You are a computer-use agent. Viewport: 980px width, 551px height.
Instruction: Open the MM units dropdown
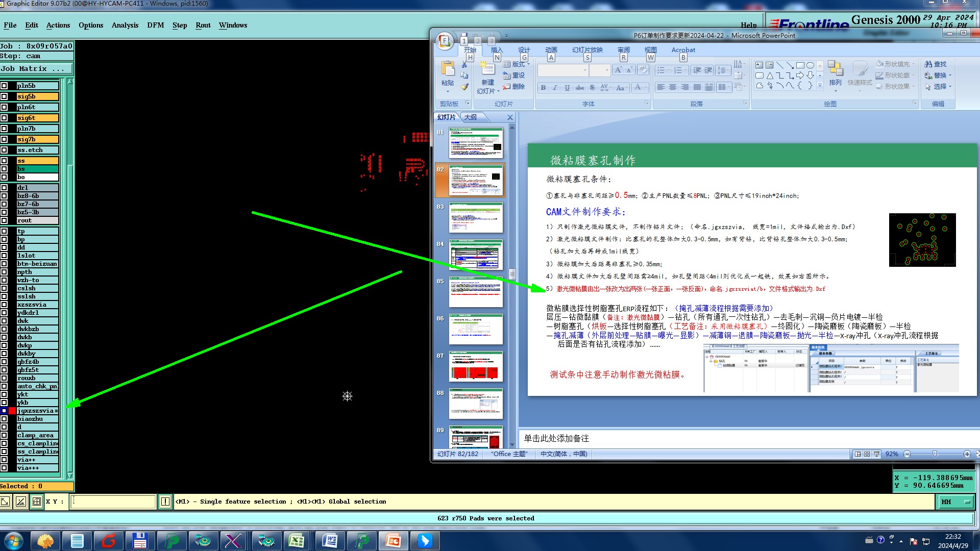(x=955, y=502)
